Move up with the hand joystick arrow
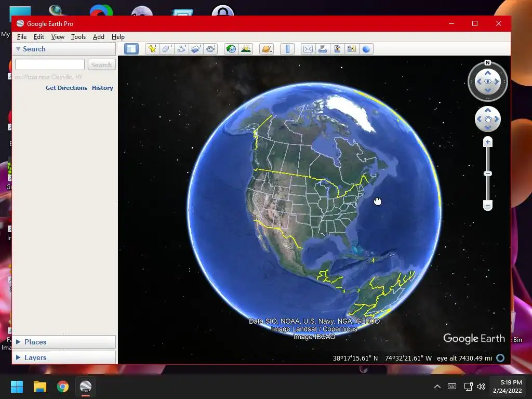Viewport: 532px width, 399px height. pos(487,110)
